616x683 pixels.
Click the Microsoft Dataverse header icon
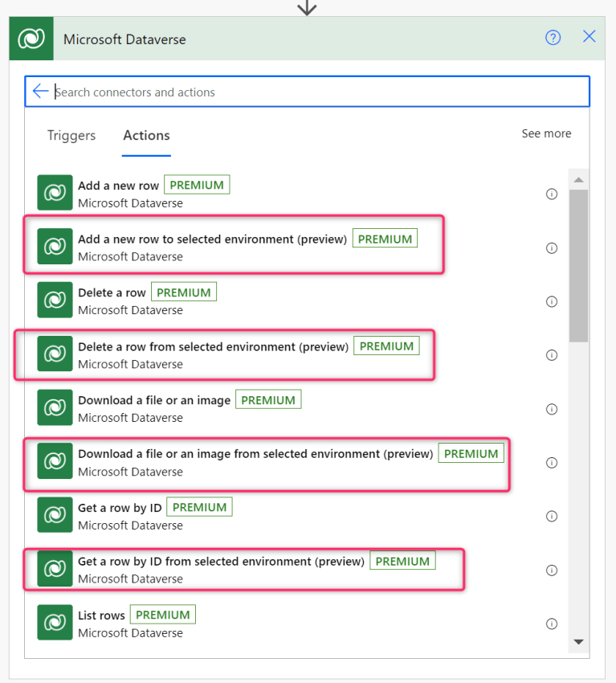[31, 38]
